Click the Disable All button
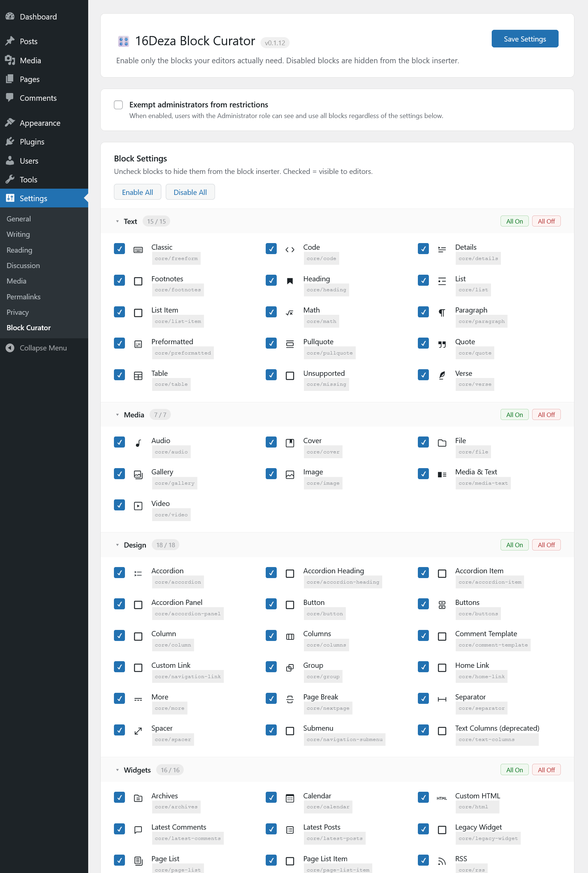Image resolution: width=588 pixels, height=873 pixels. coord(190,192)
